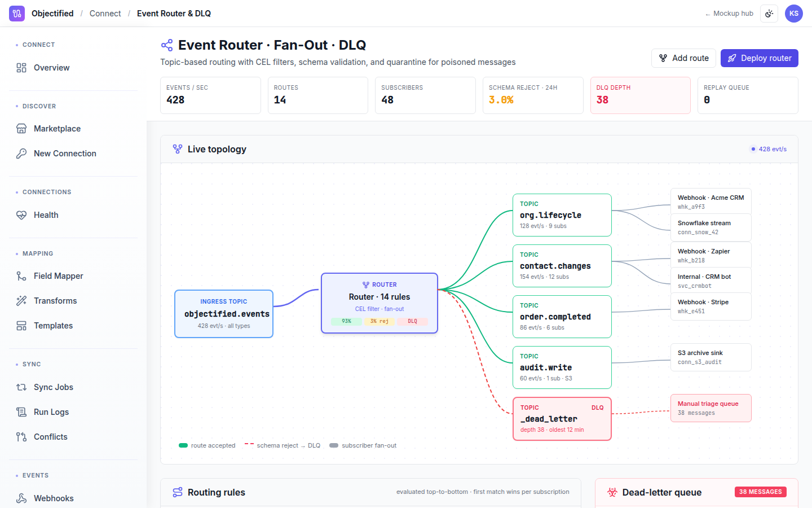This screenshot has height=508, width=812.
Task: Select the Routes stat card
Action: 318,95
